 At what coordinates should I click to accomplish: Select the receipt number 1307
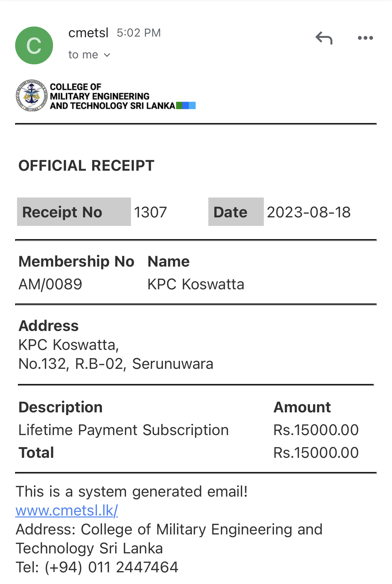pyautogui.click(x=150, y=212)
